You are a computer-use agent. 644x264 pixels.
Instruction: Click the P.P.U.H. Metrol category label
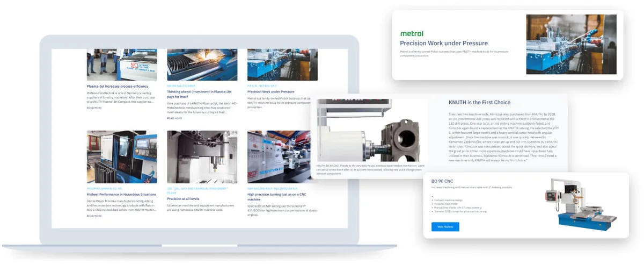[262, 85]
